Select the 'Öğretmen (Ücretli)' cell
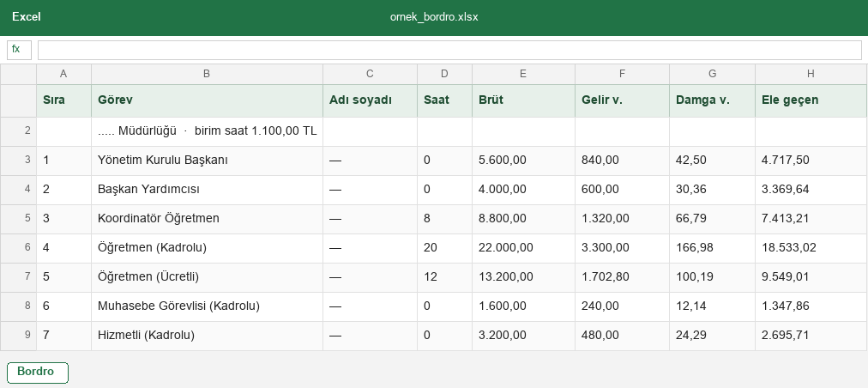 point(207,278)
